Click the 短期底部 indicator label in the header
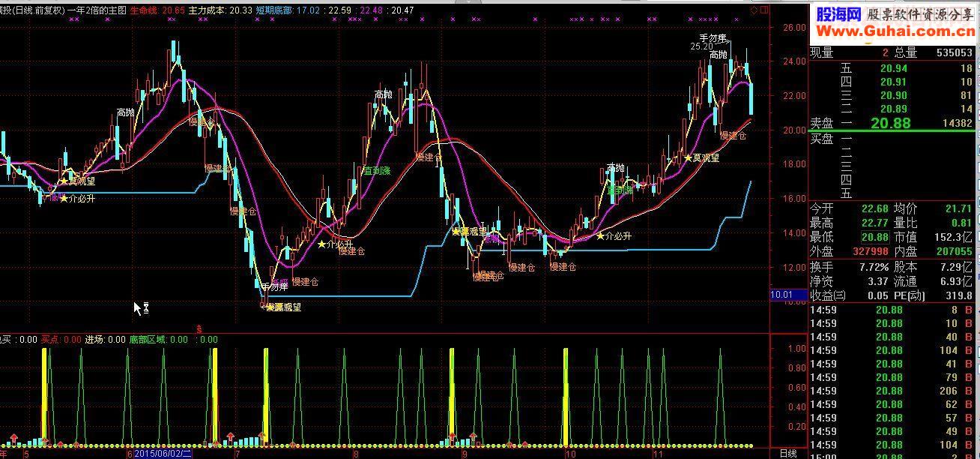Viewport: 980px width, 459px height. tap(274, 10)
